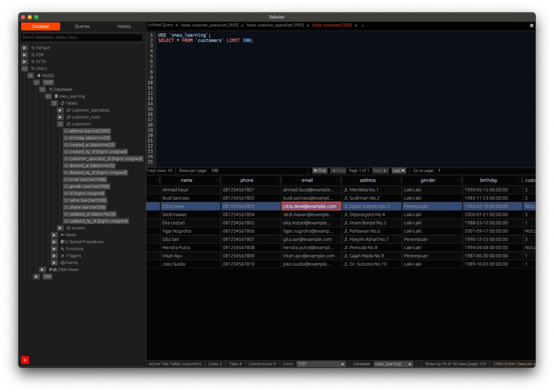
Task: Open the Conn dropdown showing TEST
Action: (320, 364)
